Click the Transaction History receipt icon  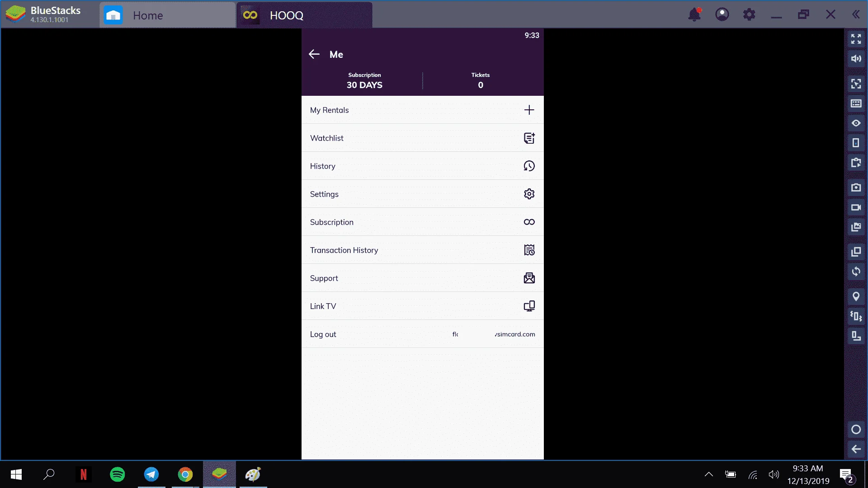(529, 250)
